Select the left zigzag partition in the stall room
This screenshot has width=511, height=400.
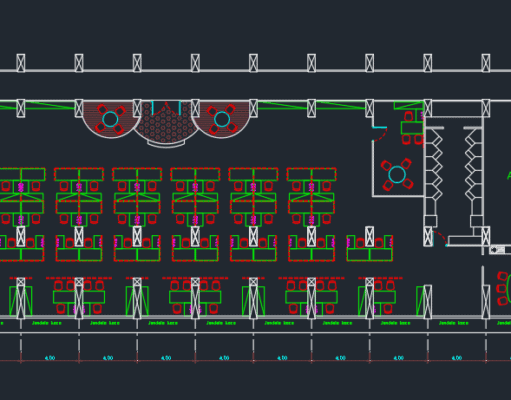tap(436, 165)
